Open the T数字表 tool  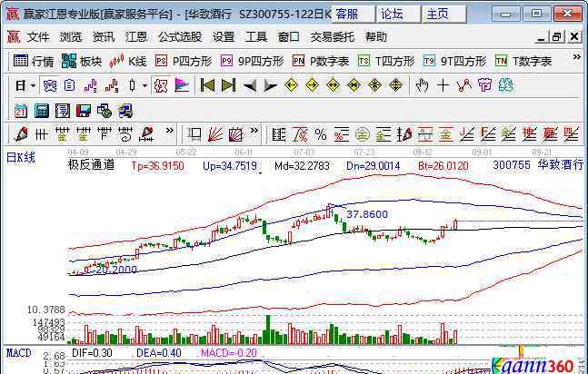523,61
